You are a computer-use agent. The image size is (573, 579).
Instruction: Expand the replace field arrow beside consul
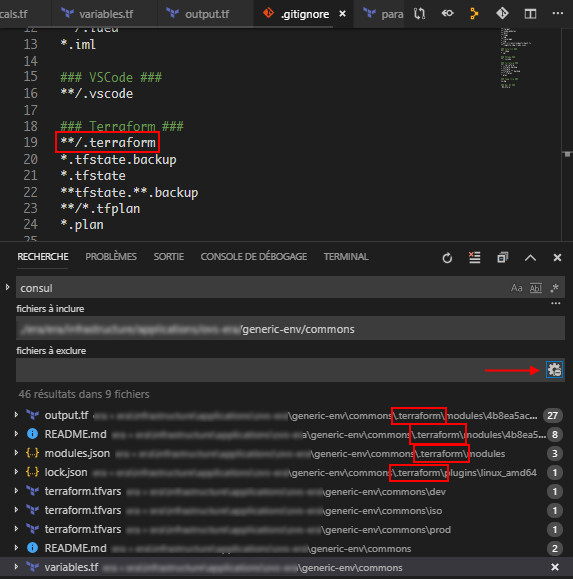[x=7, y=287]
